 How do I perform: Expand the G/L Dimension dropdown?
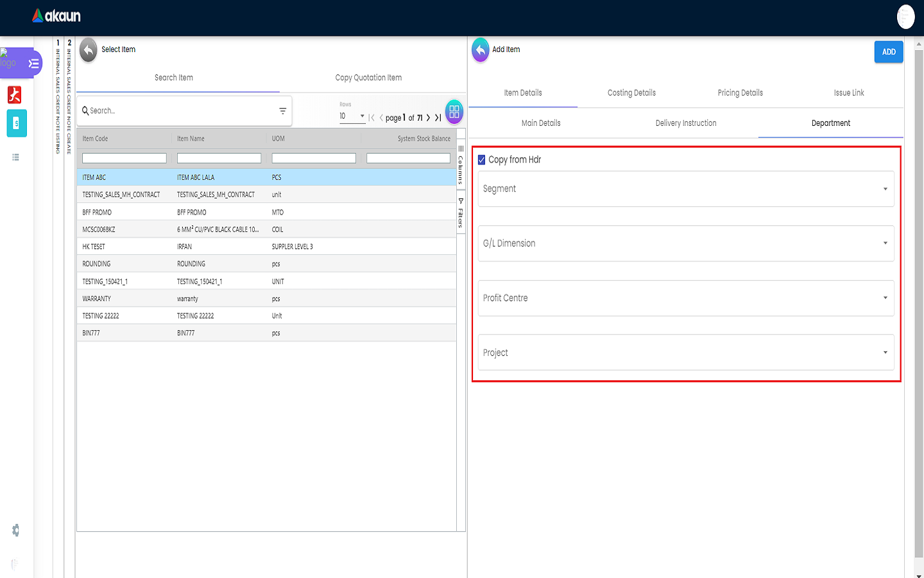coord(685,243)
